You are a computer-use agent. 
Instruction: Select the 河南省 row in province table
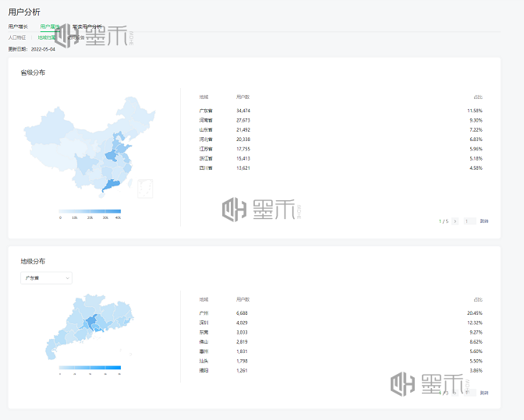tap(341, 120)
